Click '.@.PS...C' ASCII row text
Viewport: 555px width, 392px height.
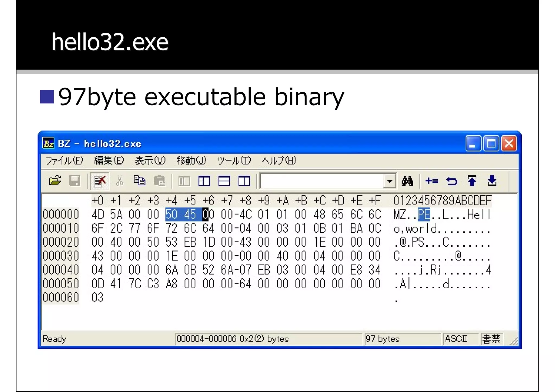pos(421,242)
